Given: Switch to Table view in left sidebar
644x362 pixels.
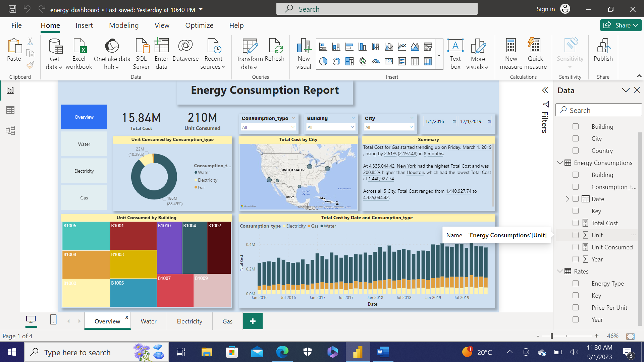Looking at the screenshot, I should click(11, 110).
